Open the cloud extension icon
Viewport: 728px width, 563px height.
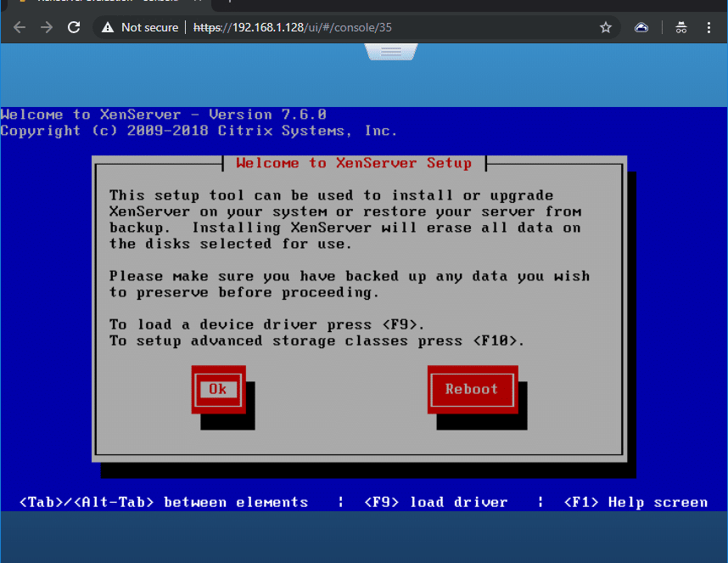click(641, 27)
